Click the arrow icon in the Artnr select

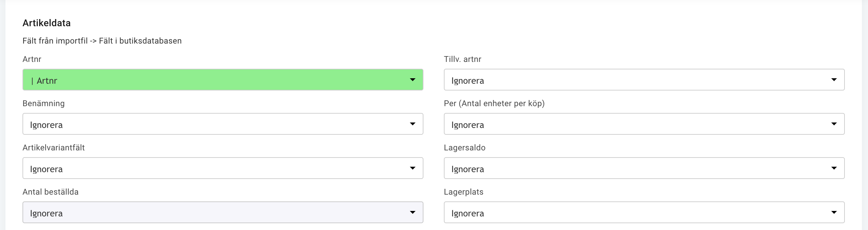413,80
